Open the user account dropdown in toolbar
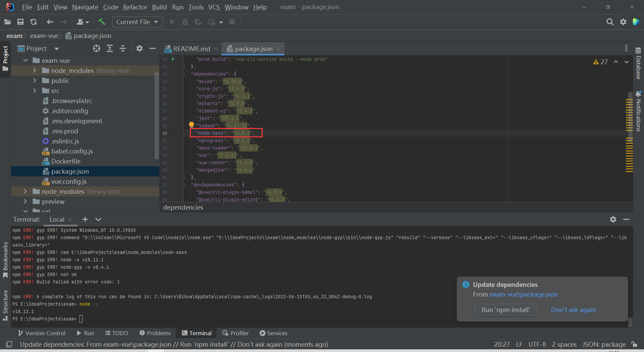This screenshot has width=644, height=352. 83,22
